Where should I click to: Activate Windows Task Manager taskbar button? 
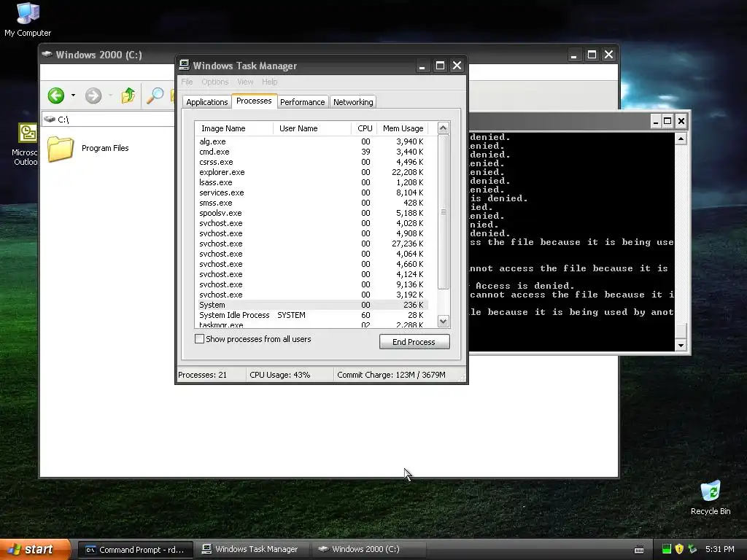tap(252, 550)
